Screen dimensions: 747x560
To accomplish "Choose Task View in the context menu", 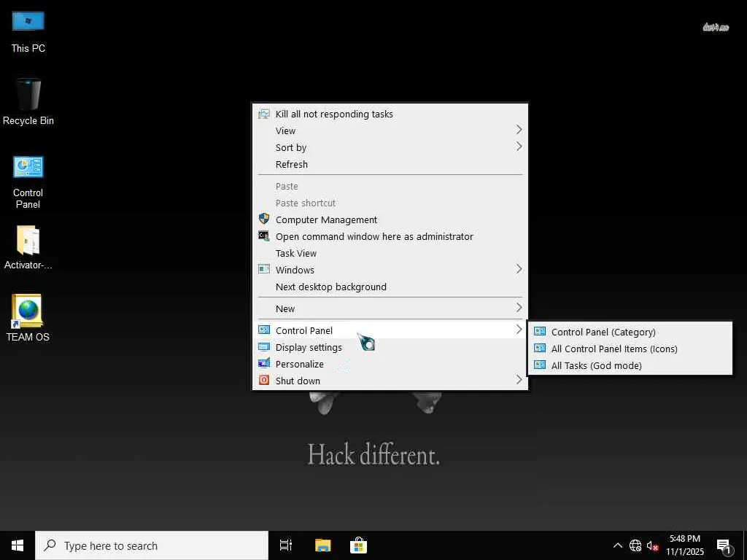I will [x=390, y=253].
